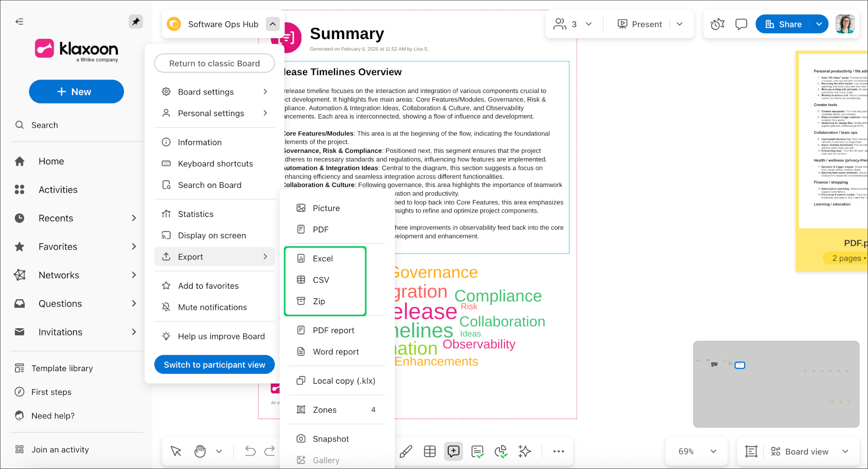Switch to participant view

coord(214,364)
